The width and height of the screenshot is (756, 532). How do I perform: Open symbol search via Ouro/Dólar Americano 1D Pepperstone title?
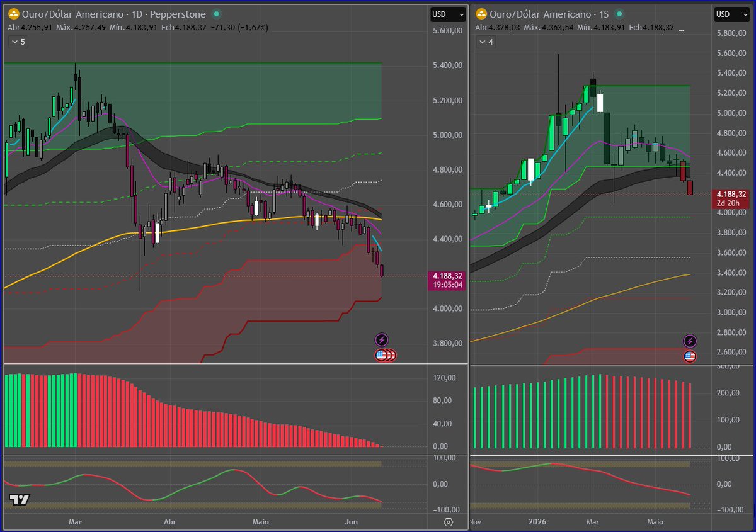click(115, 14)
